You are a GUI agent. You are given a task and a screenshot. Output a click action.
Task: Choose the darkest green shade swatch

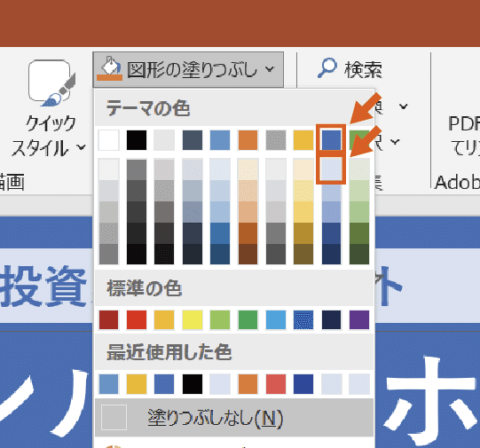(x=359, y=254)
